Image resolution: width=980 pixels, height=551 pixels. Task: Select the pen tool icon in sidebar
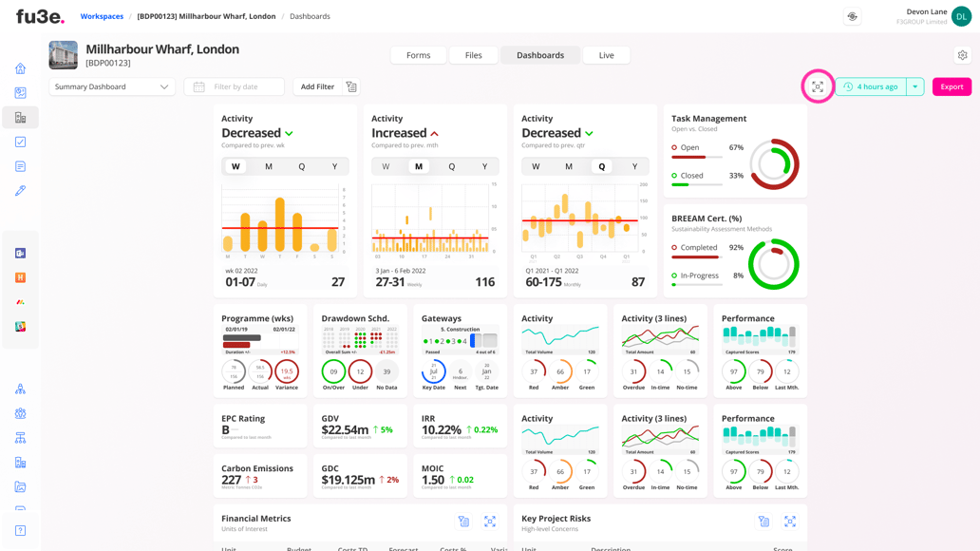(20, 191)
